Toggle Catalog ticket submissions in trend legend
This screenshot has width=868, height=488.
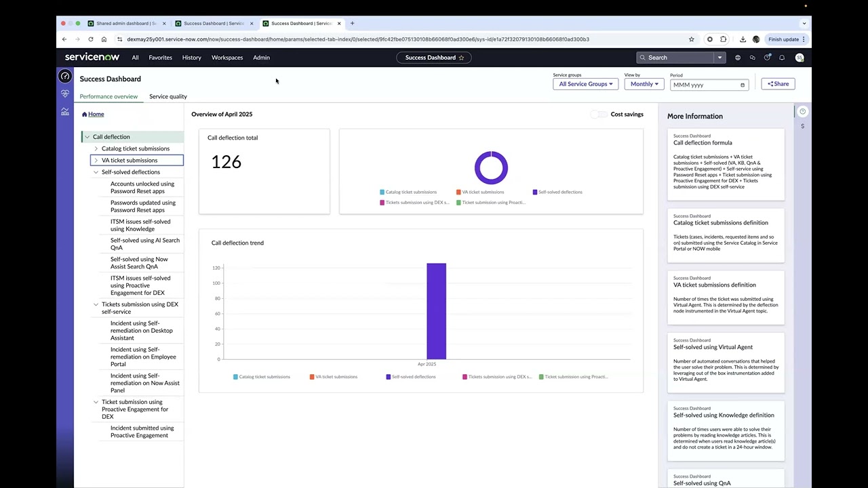[262, 377]
